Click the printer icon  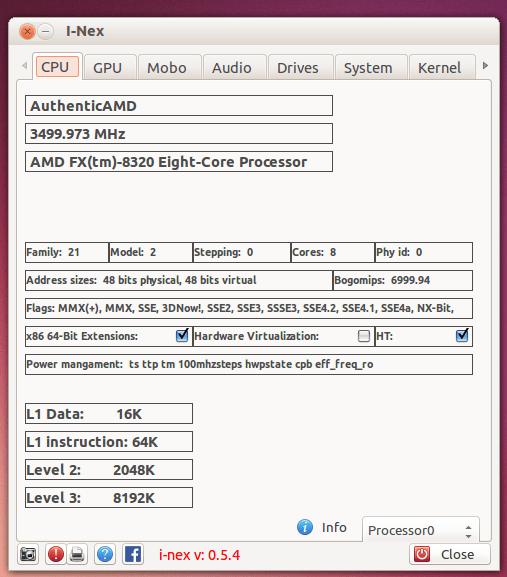pos(77,554)
